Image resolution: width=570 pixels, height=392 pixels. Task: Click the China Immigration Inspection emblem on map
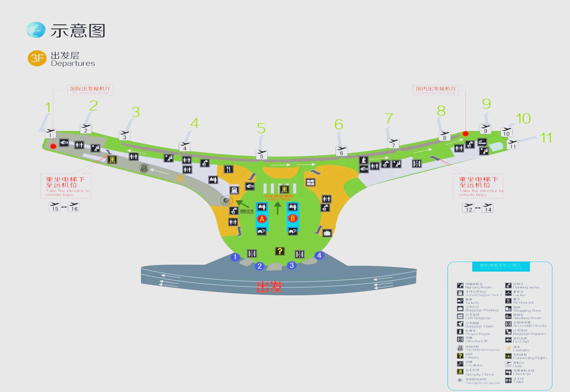[x=144, y=168]
